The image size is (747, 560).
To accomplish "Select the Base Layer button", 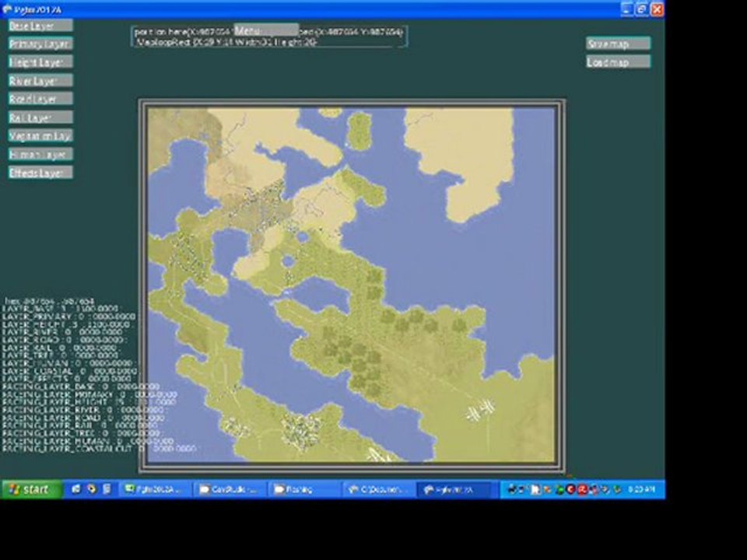I will (x=40, y=26).
